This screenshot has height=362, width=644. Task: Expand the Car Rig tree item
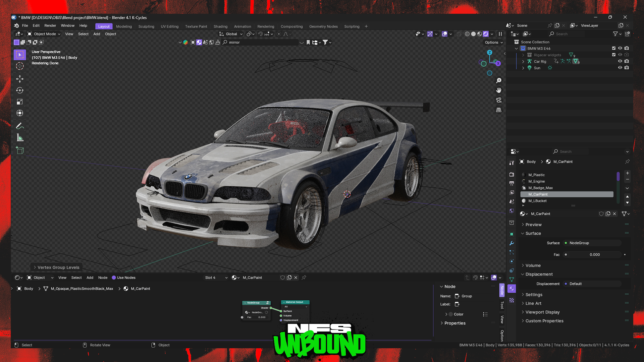[523, 61]
